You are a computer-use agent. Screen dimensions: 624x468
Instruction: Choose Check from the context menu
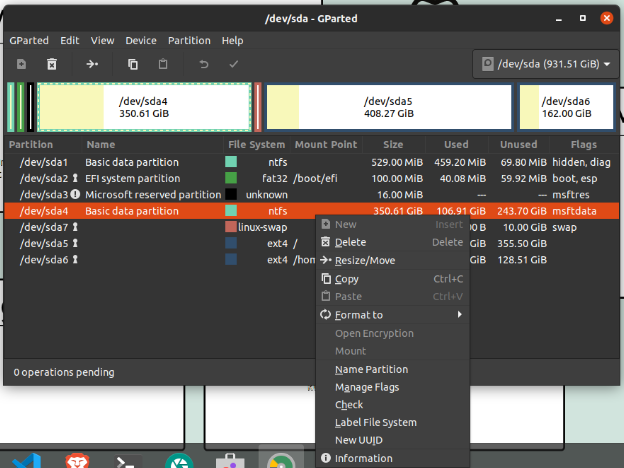(392, 405)
